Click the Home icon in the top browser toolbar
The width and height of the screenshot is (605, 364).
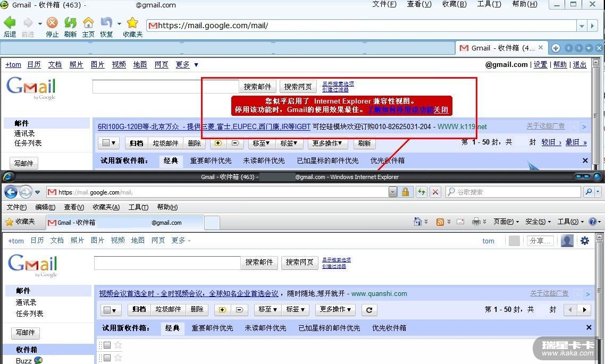point(88,23)
